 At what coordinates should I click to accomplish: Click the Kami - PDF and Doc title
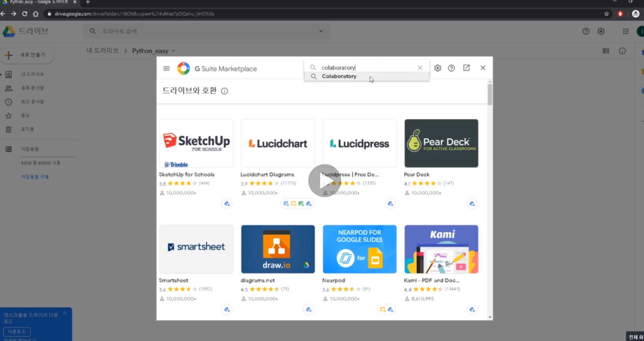click(x=432, y=280)
